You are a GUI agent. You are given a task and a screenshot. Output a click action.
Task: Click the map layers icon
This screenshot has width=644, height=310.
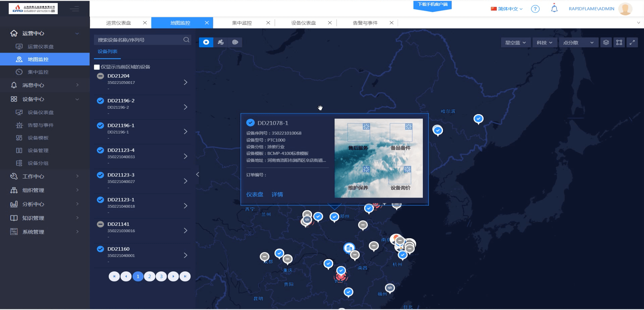coord(606,43)
